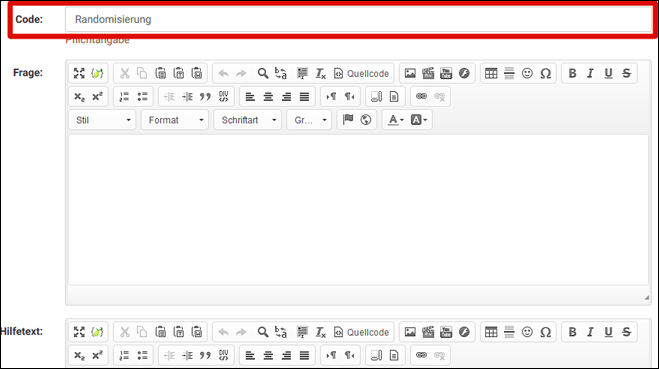Viewport: 659px width, 369px height.
Task: Toggle underline in Frage editor
Action: (608, 73)
